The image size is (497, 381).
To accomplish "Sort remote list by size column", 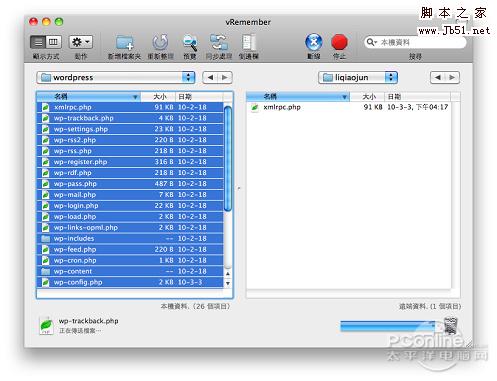I will (367, 97).
